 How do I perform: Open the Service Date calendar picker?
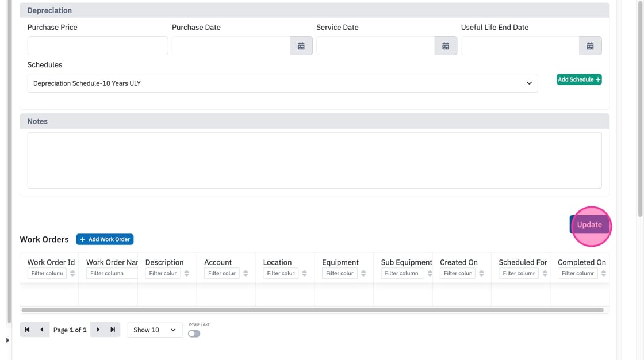click(446, 45)
